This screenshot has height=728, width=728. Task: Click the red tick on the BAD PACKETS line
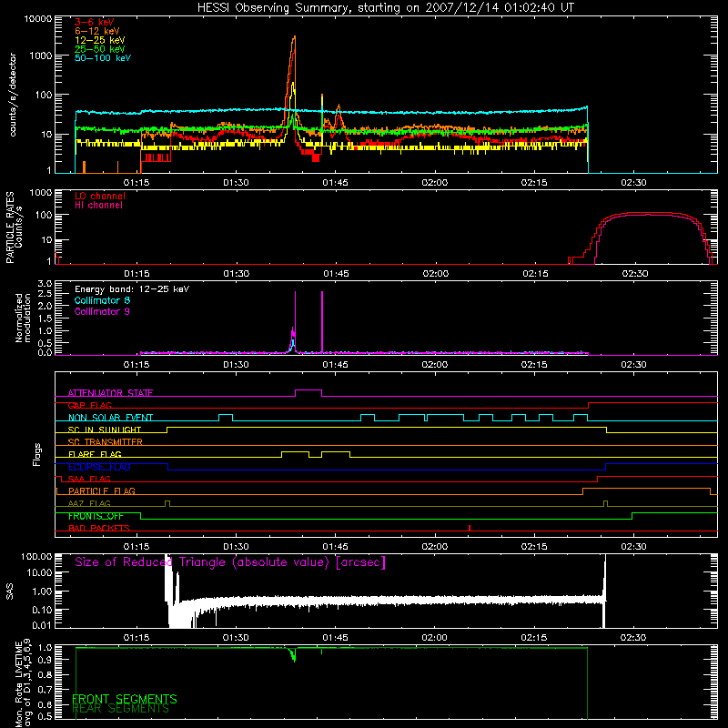(x=470, y=528)
